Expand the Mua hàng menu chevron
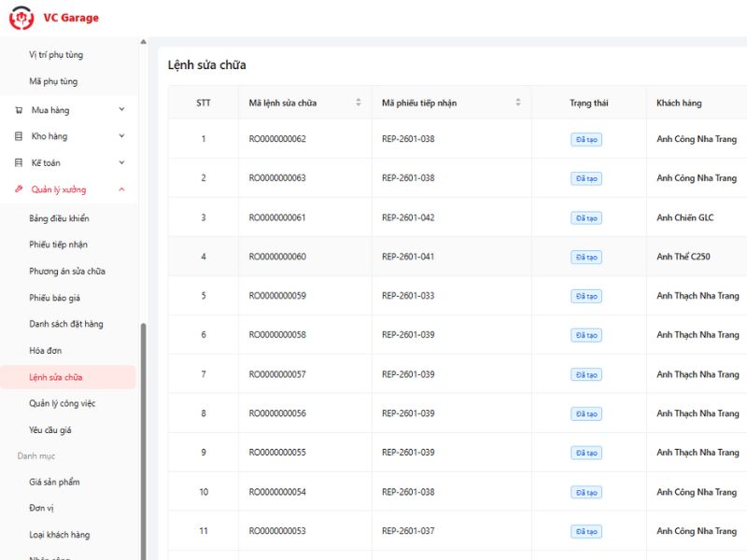This screenshot has width=747, height=560. click(121, 110)
